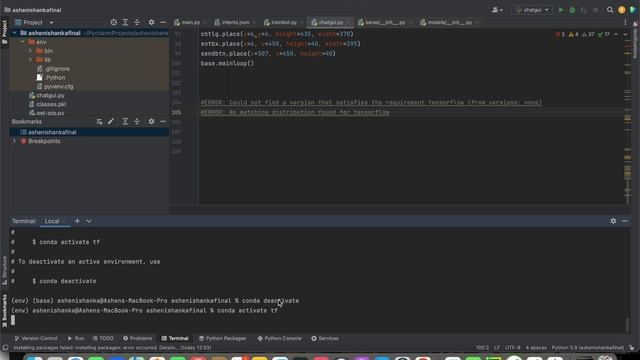The width and height of the screenshot is (640, 360).
Task: Open Search Everywhere magnifier icon
Action: 610,10
